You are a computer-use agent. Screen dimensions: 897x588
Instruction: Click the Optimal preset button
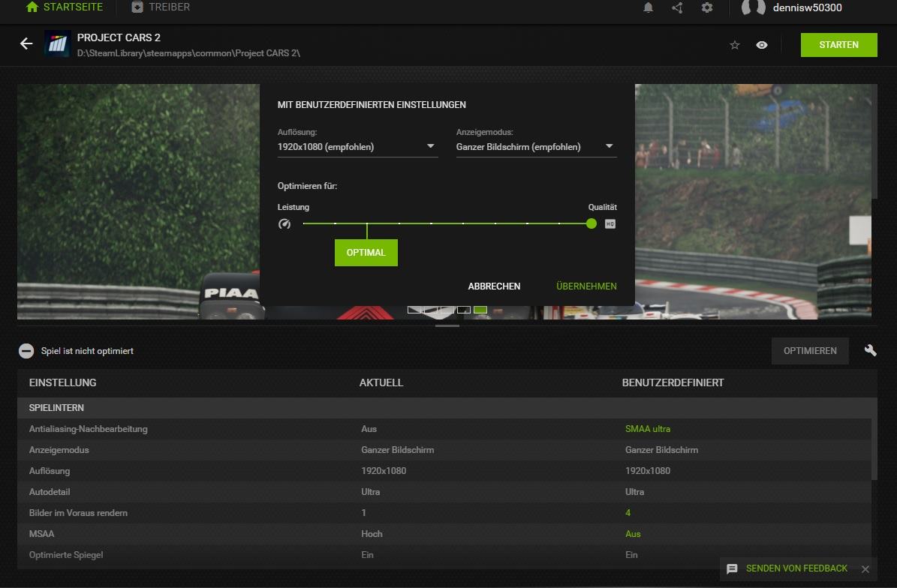[366, 253]
